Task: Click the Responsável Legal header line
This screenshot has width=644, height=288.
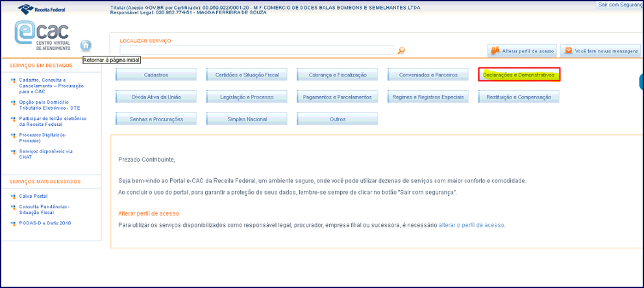Action: click(x=188, y=13)
